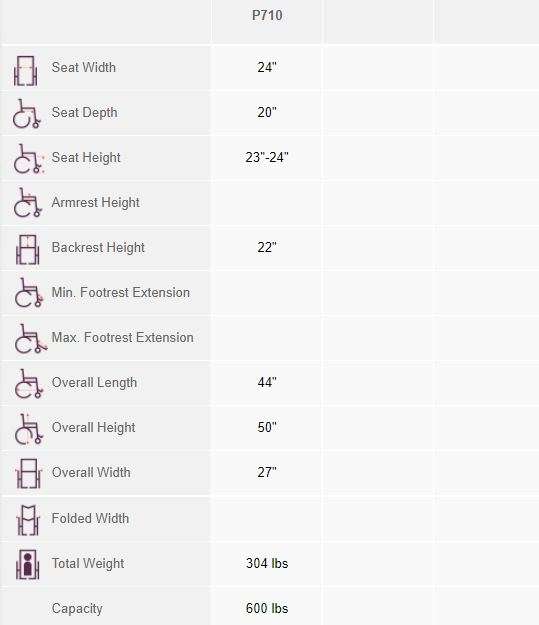The width and height of the screenshot is (539, 625).
Task: Click the Seat Width label text
Action: [84, 67]
